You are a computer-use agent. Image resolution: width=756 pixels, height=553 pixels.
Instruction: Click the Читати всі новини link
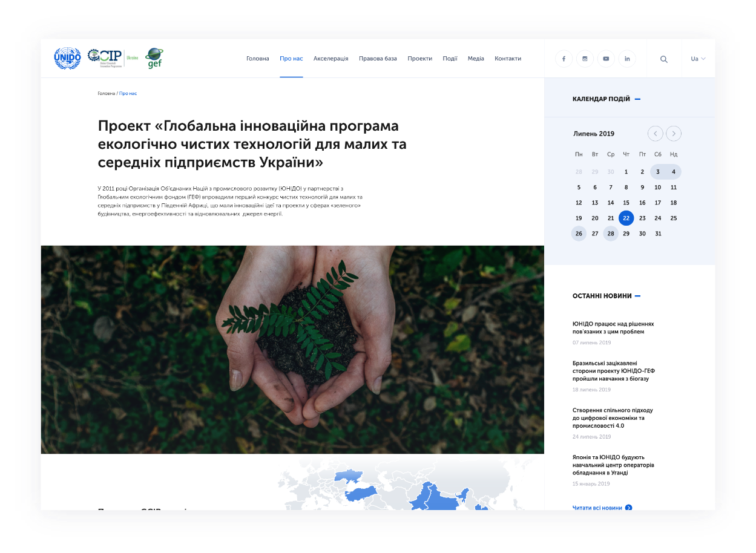pyautogui.click(x=597, y=508)
